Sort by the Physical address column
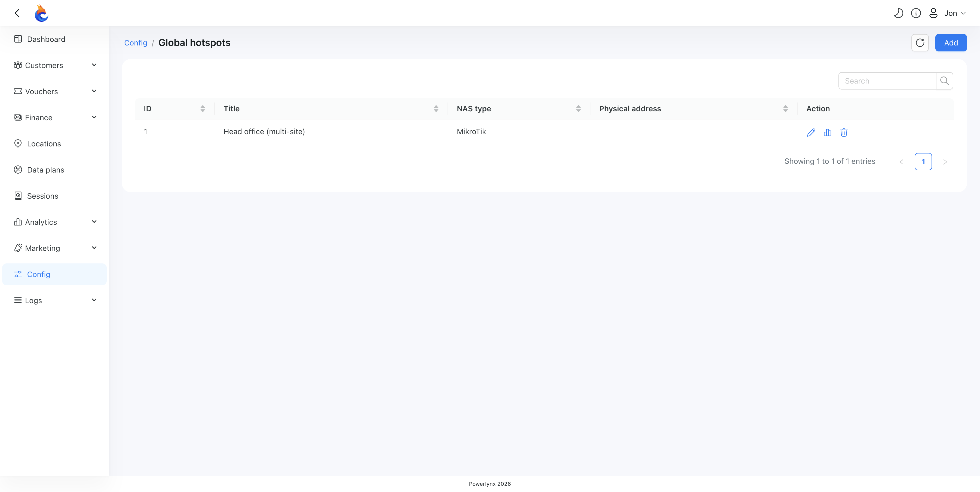The width and height of the screenshot is (980, 492). tap(785, 109)
